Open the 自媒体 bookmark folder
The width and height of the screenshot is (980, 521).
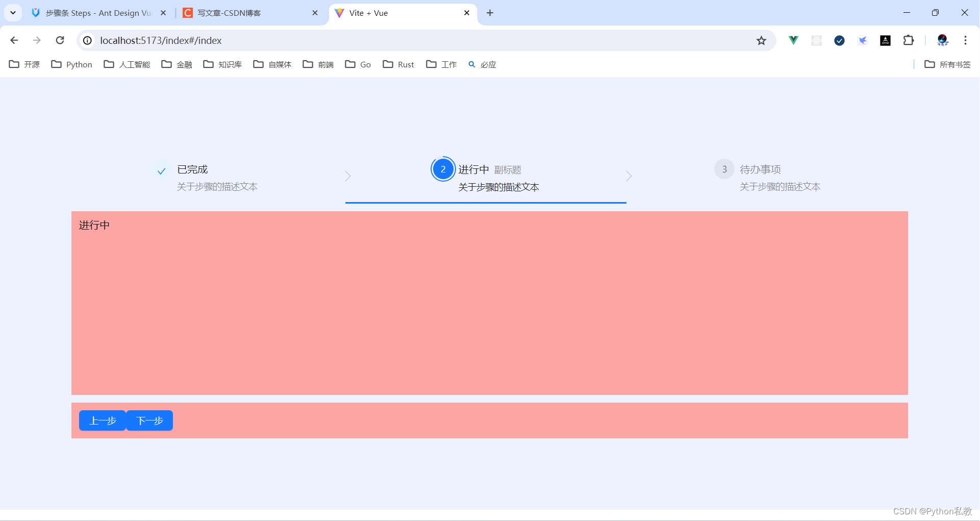pyautogui.click(x=272, y=64)
